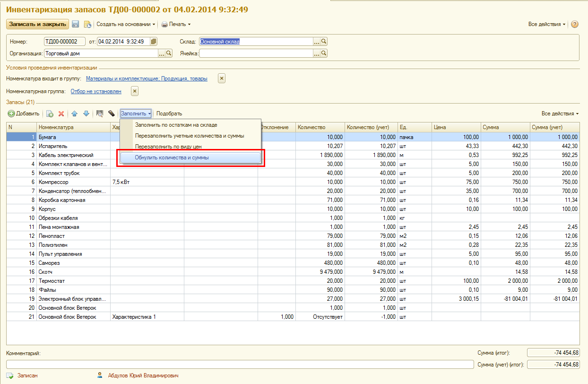
Task: Click the magnifier icon beside Склад field
Action: (x=324, y=42)
